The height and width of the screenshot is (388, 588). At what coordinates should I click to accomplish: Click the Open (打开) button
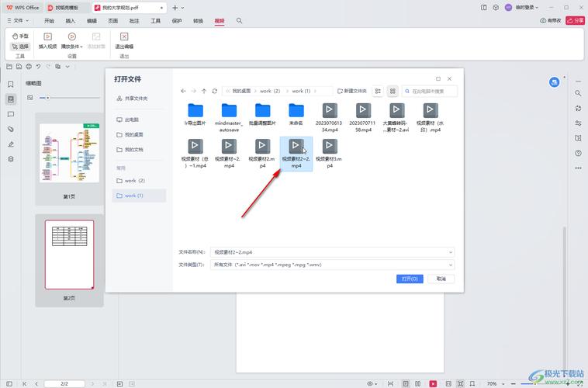point(410,279)
